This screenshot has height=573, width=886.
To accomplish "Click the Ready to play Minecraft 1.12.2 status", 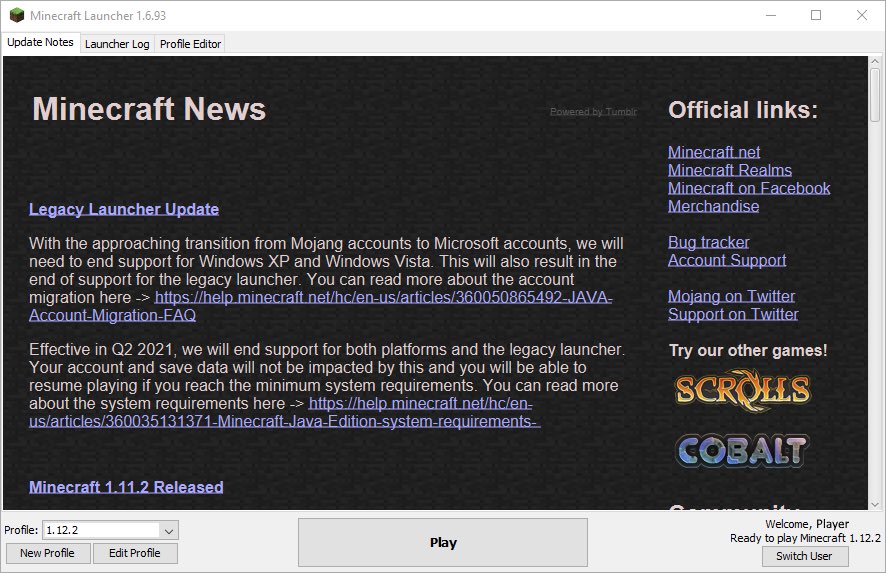I will [x=805, y=538].
